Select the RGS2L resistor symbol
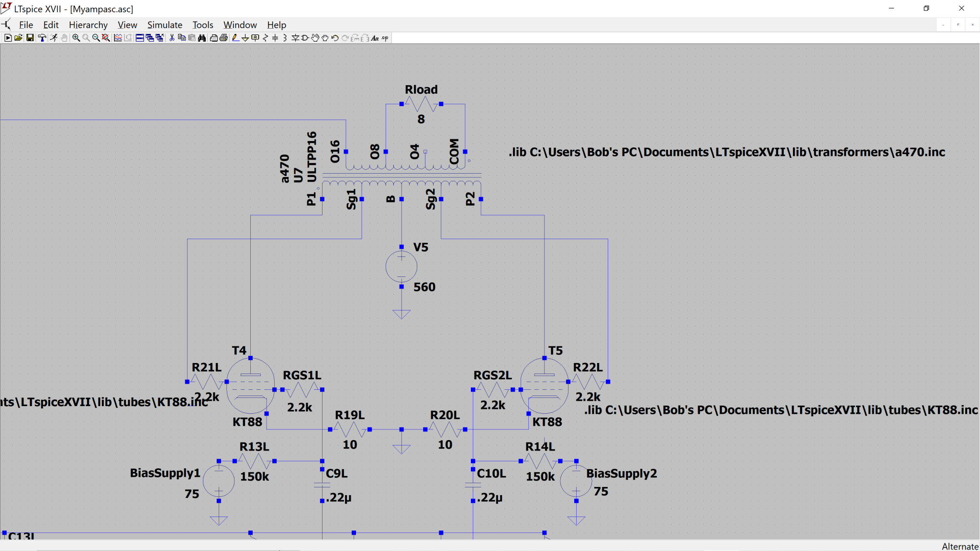The width and height of the screenshot is (980, 551). coord(493,390)
